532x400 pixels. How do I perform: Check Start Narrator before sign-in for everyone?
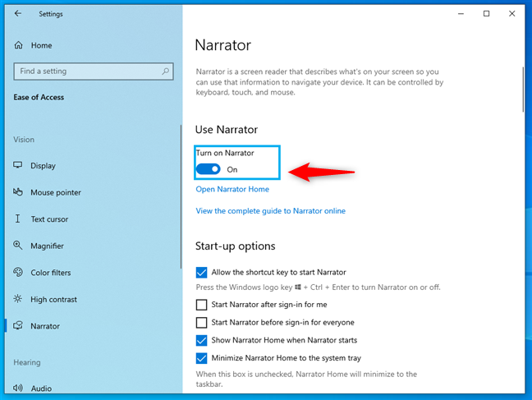(201, 322)
